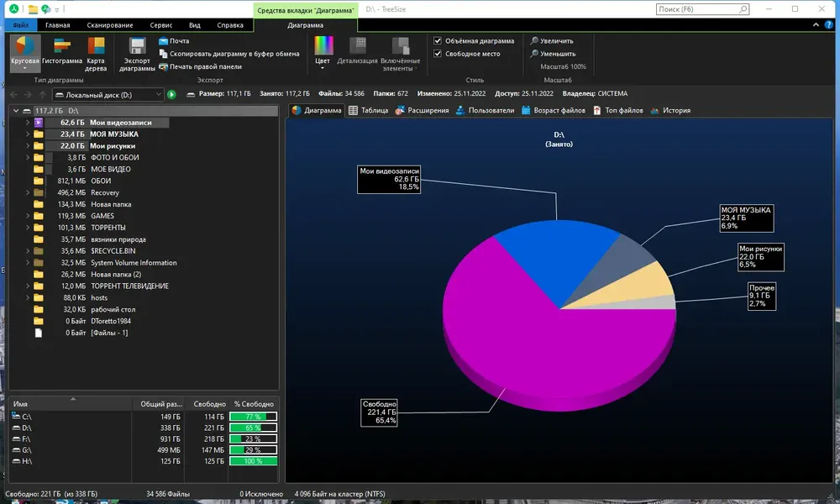Expand the Мои видеозаписи folder node
The image size is (840, 504).
pos(28,123)
